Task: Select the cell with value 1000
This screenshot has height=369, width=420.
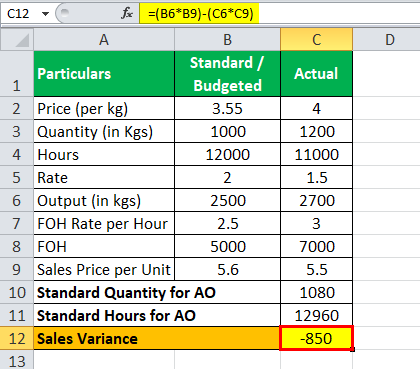Action: point(227,131)
